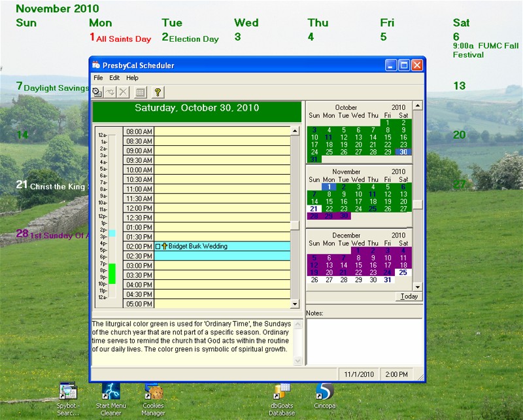The height and width of the screenshot is (420, 523).
Task: Open the Cincopa desktop shortcut
Action: [324, 393]
